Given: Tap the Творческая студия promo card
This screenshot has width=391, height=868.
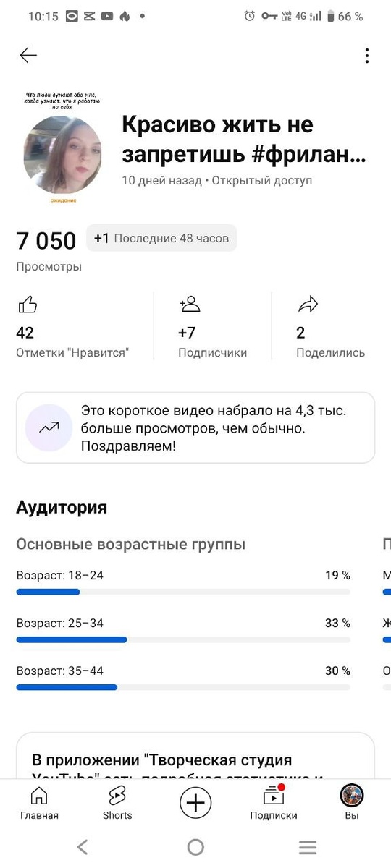Looking at the screenshot, I should pyautogui.click(x=195, y=756).
